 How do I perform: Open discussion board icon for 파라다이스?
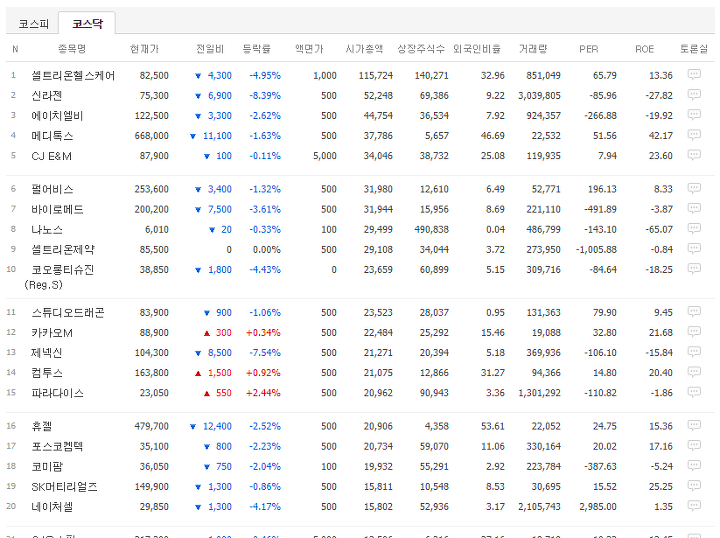pyautogui.click(x=694, y=392)
